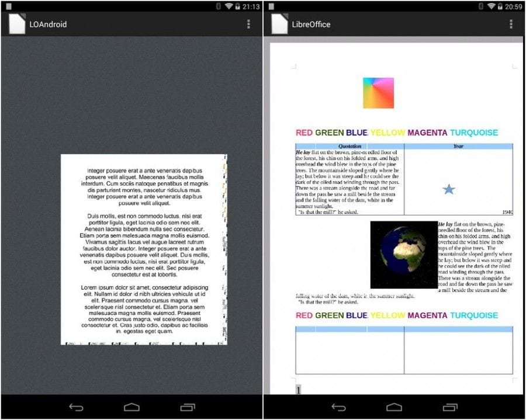Open overflow menu in LOAndroid window
The image size is (526, 420).
248,24
